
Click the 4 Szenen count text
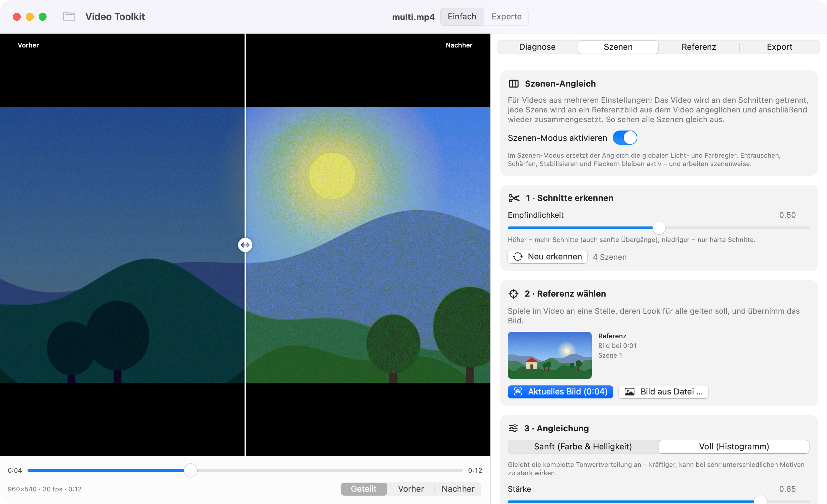pos(610,257)
